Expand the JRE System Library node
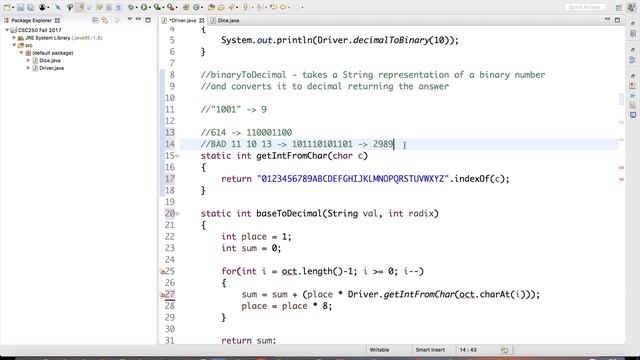This screenshot has height=360, width=640. pos(14,38)
